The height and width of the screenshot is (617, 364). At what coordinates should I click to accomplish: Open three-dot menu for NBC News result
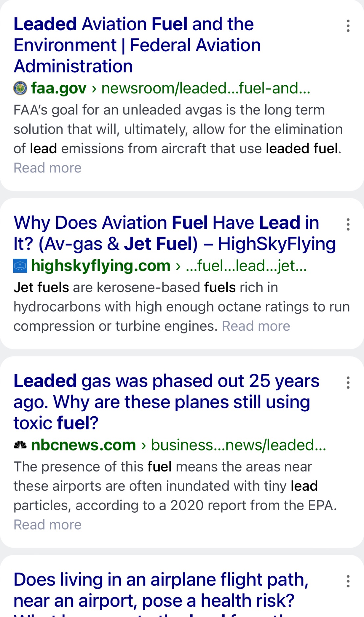point(348,383)
